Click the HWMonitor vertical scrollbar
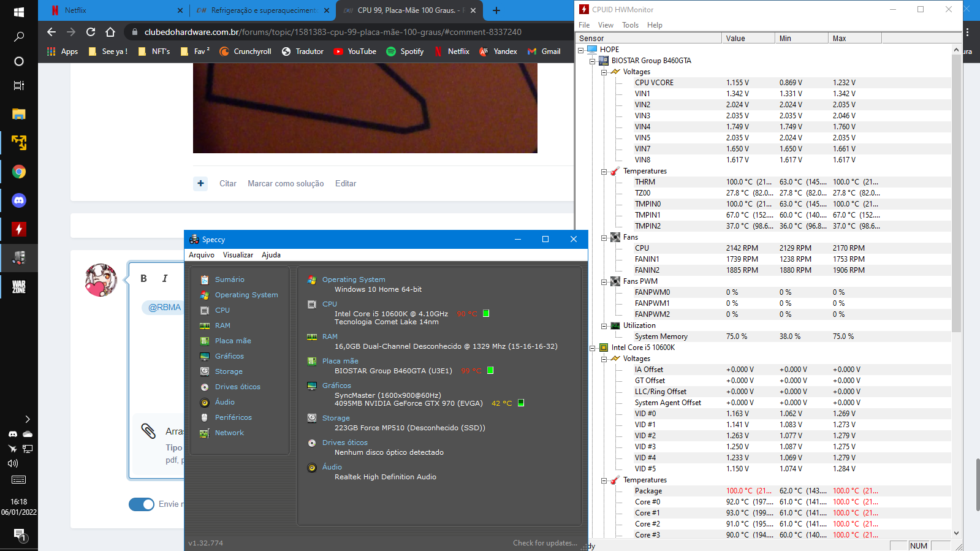980x551 pixels. click(x=956, y=193)
